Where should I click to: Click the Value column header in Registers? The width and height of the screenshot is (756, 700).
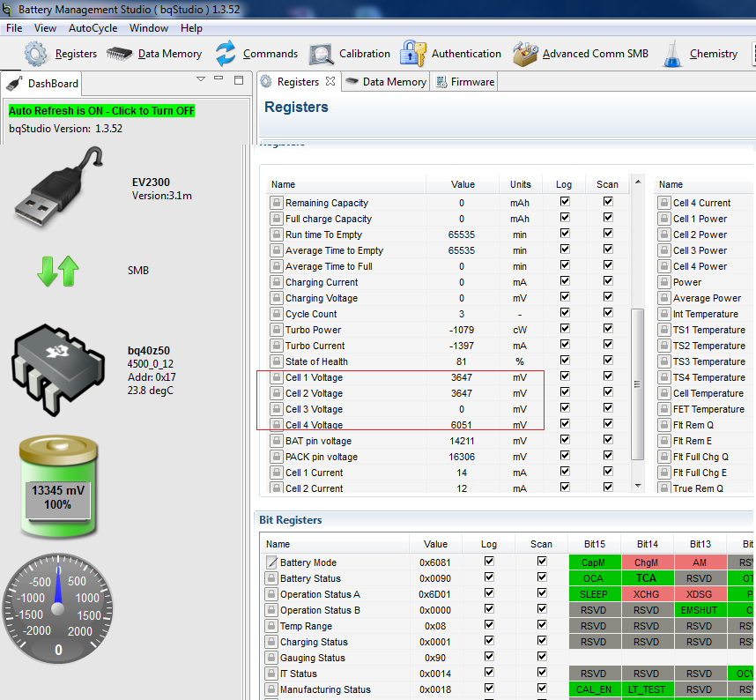point(463,184)
